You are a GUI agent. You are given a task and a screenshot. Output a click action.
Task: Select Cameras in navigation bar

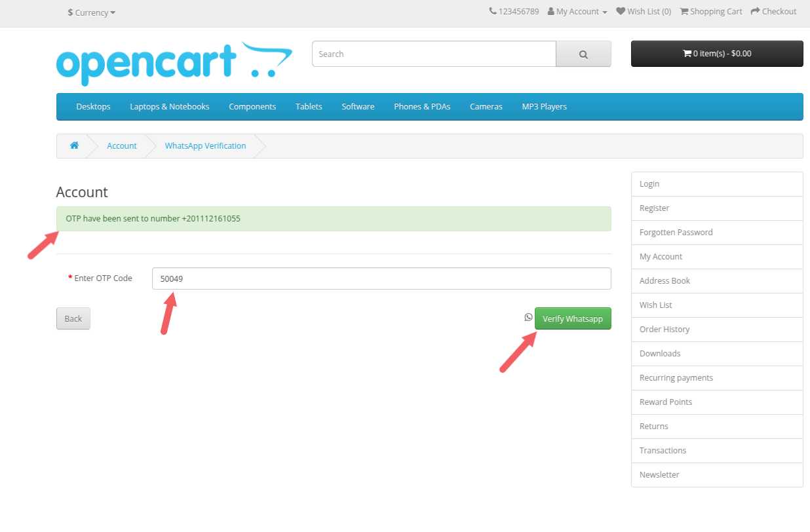tap(486, 106)
